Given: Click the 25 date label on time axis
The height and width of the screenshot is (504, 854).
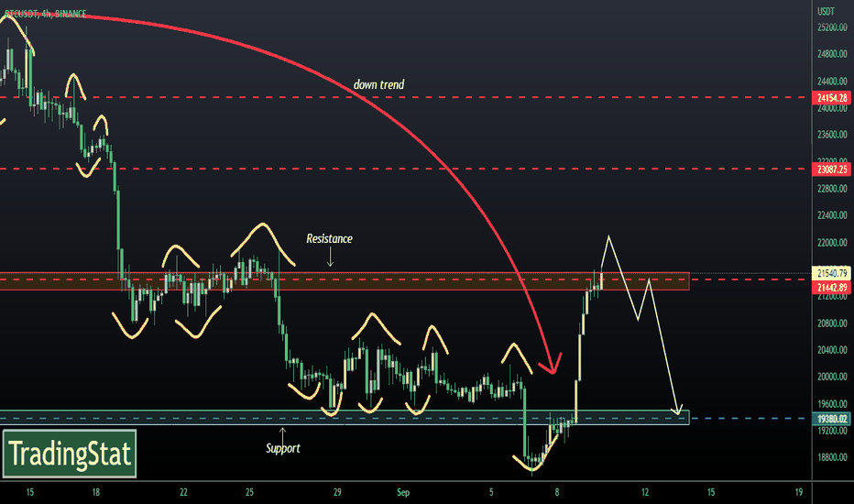Looking at the screenshot, I should coord(249,492).
